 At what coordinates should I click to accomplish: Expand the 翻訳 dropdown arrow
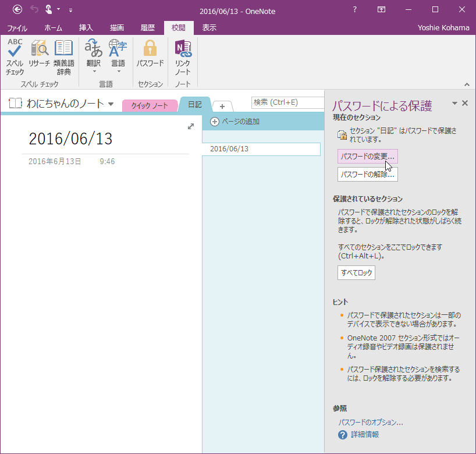pos(94,71)
